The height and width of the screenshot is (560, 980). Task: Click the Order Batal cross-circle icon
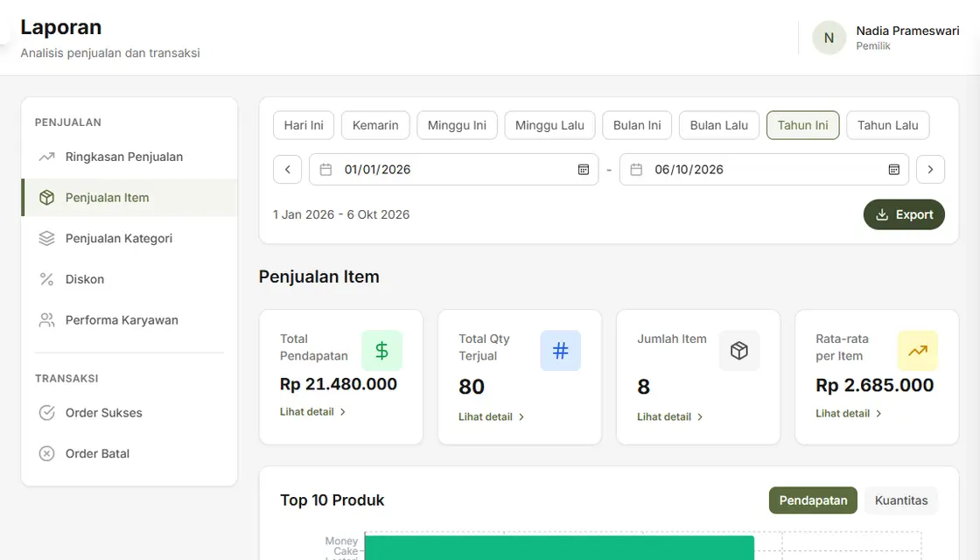tap(47, 454)
